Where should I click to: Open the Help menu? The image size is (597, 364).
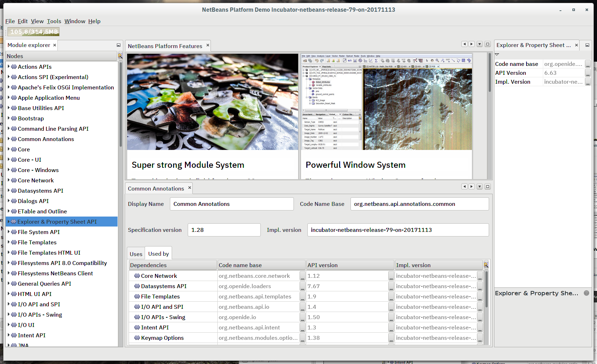coord(94,21)
